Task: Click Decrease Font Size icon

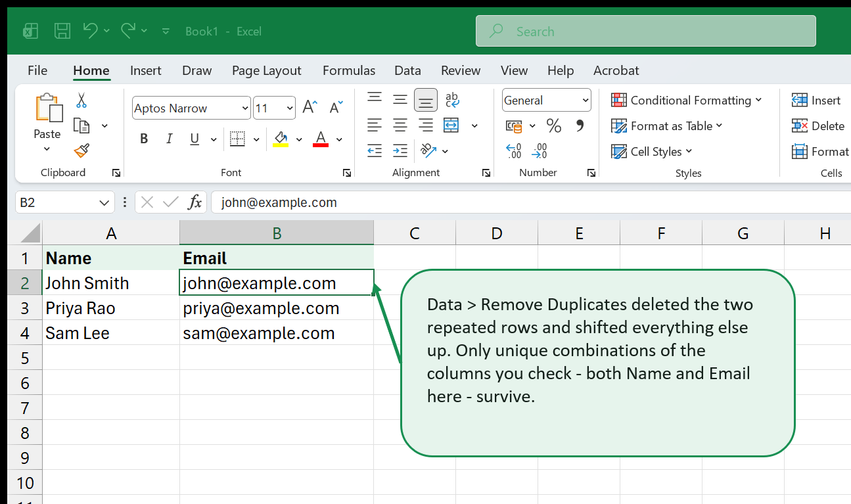Action: [x=336, y=107]
